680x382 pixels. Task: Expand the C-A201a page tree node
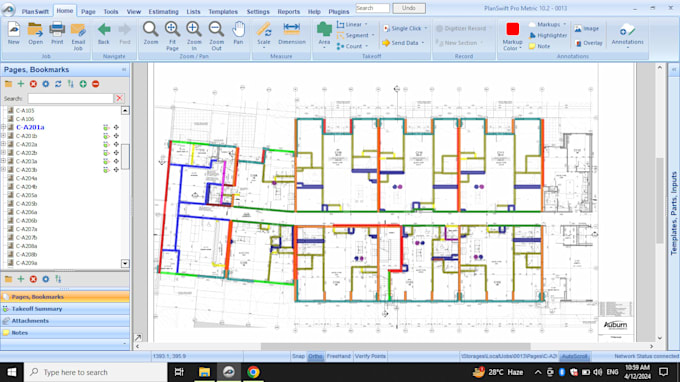pyautogui.click(x=3, y=127)
